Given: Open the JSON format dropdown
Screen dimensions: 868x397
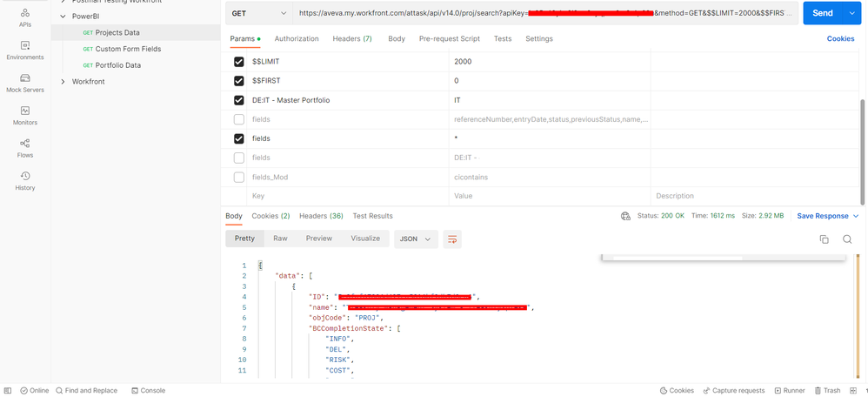Looking at the screenshot, I should [416, 239].
